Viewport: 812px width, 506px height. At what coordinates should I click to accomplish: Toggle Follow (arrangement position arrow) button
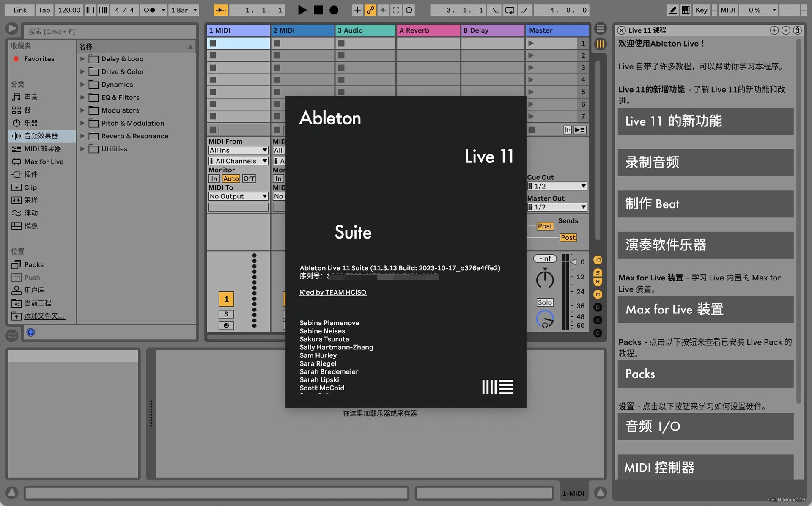coord(221,10)
